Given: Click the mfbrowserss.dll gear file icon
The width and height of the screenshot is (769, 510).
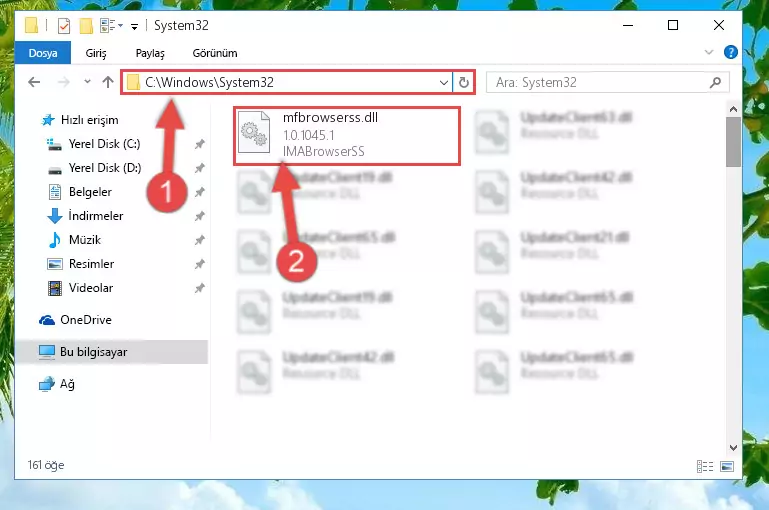Looking at the screenshot, I should 254,132.
